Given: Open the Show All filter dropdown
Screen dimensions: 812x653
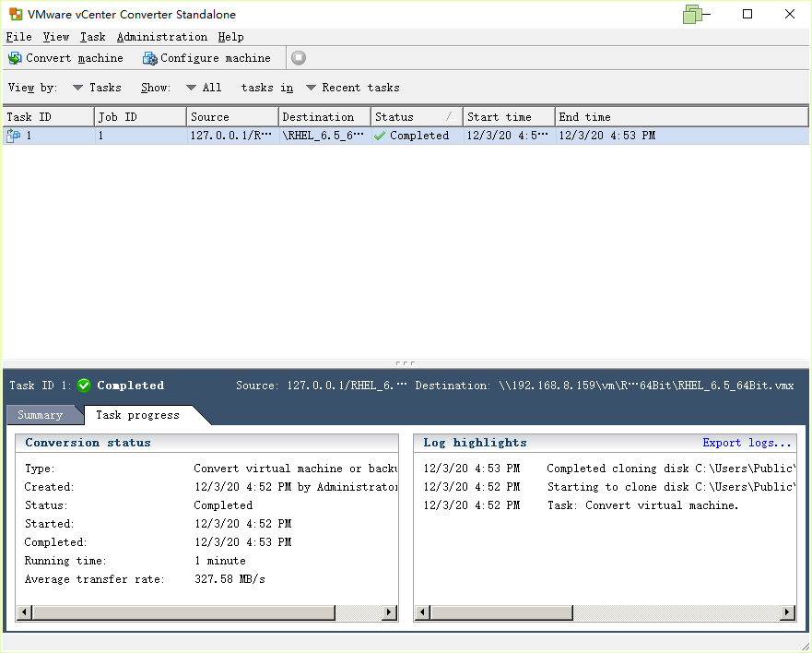Looking at the screenshot, I should [204, 88].
